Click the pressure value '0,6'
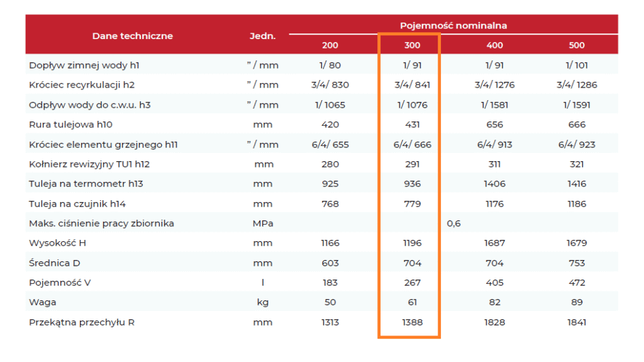Viewport: 644px width, 362px height. tap(453, 223)
